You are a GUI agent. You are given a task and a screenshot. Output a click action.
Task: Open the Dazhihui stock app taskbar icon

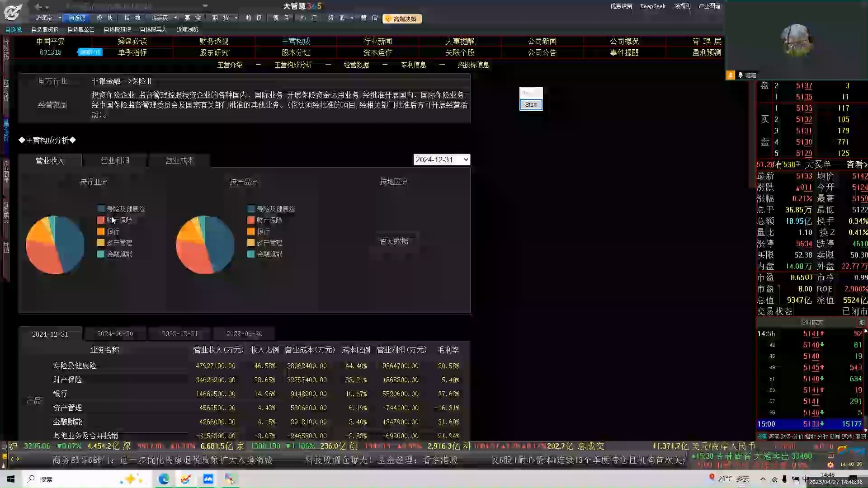[186, 479]
